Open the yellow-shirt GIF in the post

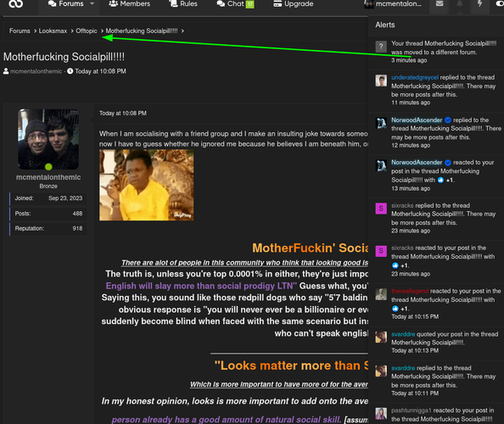(146, 185)
